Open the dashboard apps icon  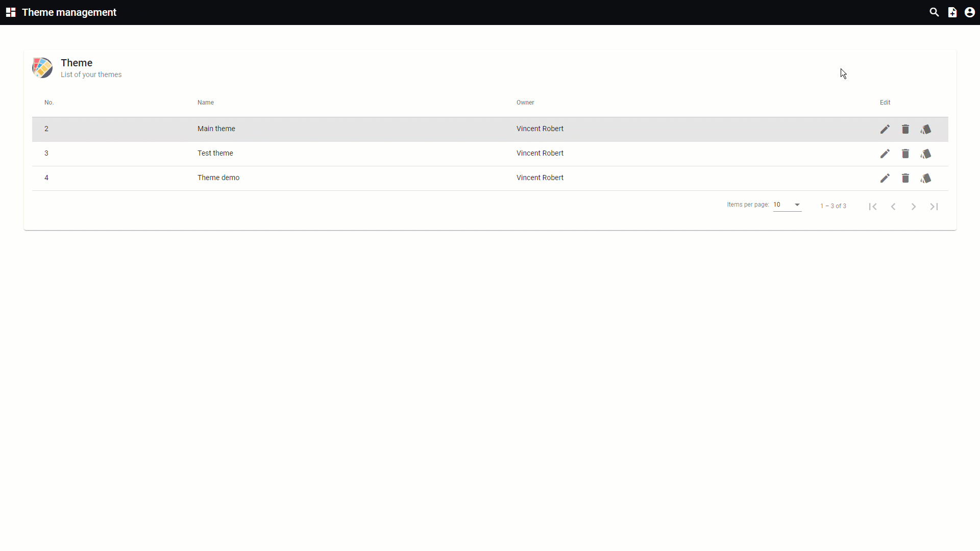tap(11, 12)
